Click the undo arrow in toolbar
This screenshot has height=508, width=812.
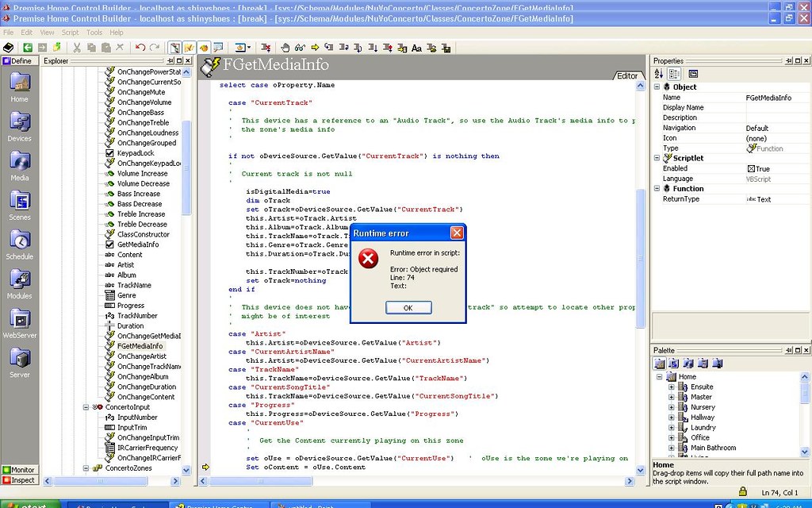[x=140, y=48]
